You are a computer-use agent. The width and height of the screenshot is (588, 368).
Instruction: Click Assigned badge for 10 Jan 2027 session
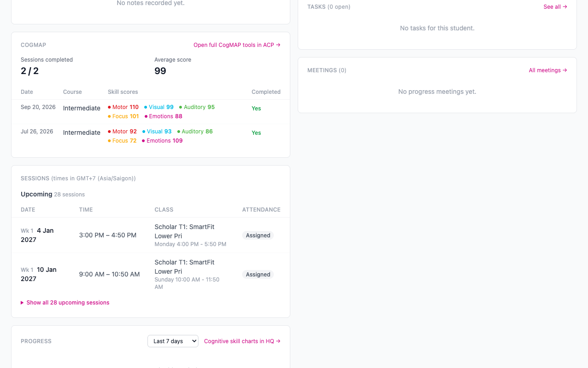pyautogui.click(x=258, y=275)
